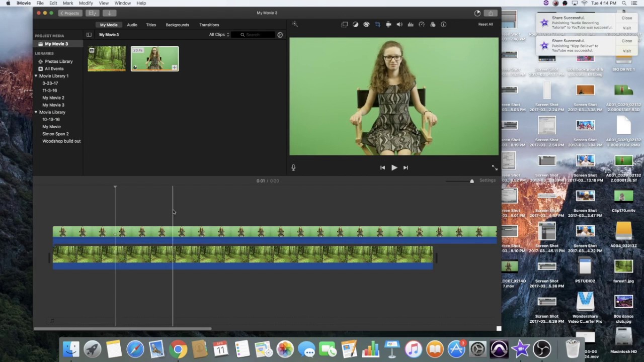Select the cropping tool icon
The width and height of the screenshot is (644, 362).
click(377, 24)
